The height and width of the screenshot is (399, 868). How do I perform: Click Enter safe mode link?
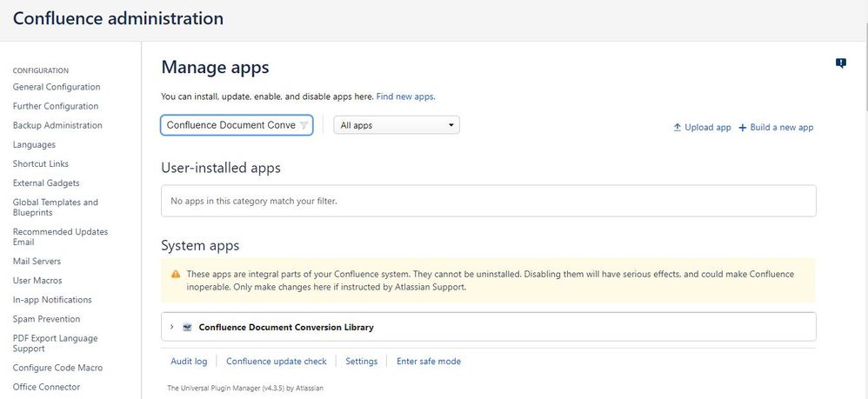429,362
